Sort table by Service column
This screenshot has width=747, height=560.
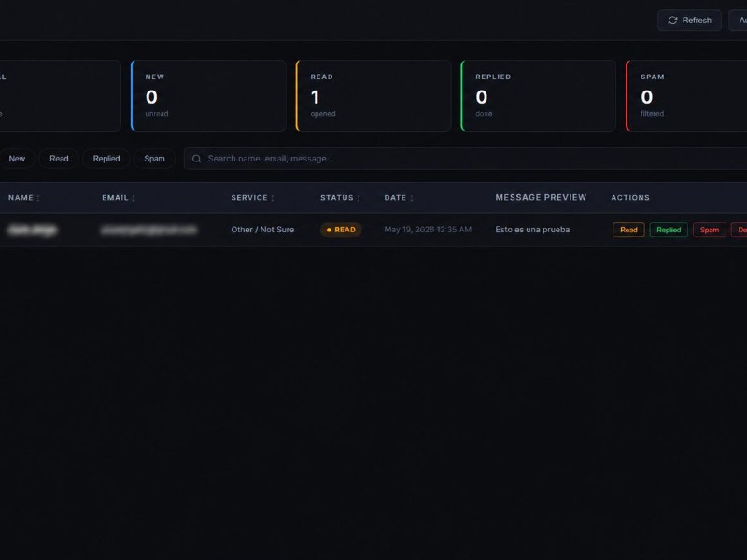click(x=252, y=198)
